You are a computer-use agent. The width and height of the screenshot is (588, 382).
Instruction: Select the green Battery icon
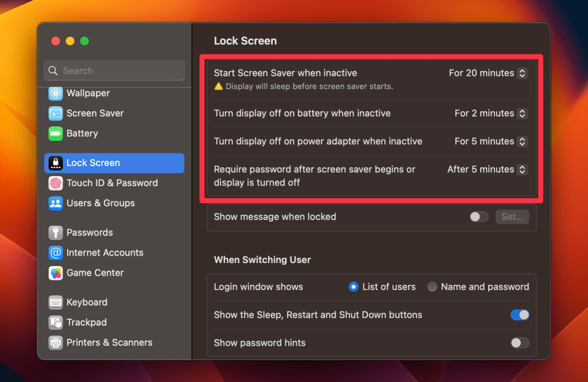click(x=56, y=133)
